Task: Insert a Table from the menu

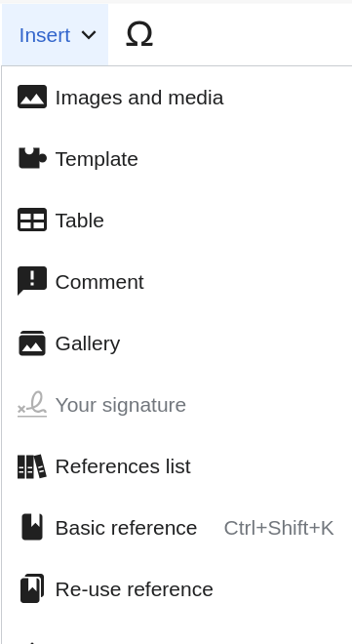Action: [x=176, y=221]
